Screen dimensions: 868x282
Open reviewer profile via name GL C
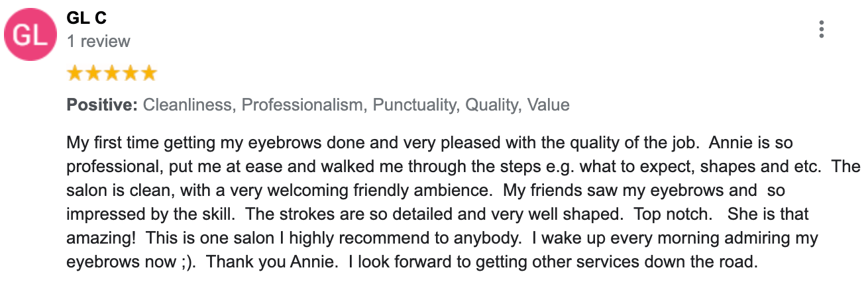click(87, 19)
